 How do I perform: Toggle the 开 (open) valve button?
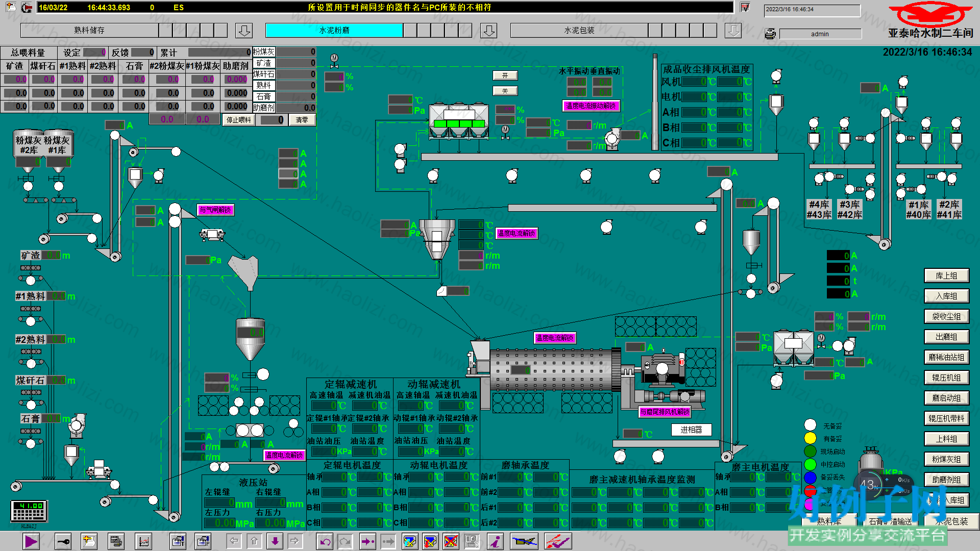(505, 76)
